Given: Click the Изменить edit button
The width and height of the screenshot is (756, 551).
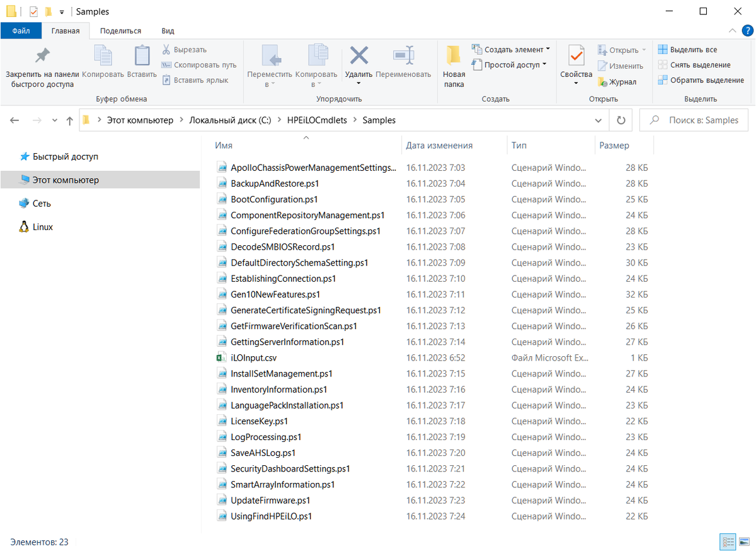Looking at the screenshot, I should point(621,66).
